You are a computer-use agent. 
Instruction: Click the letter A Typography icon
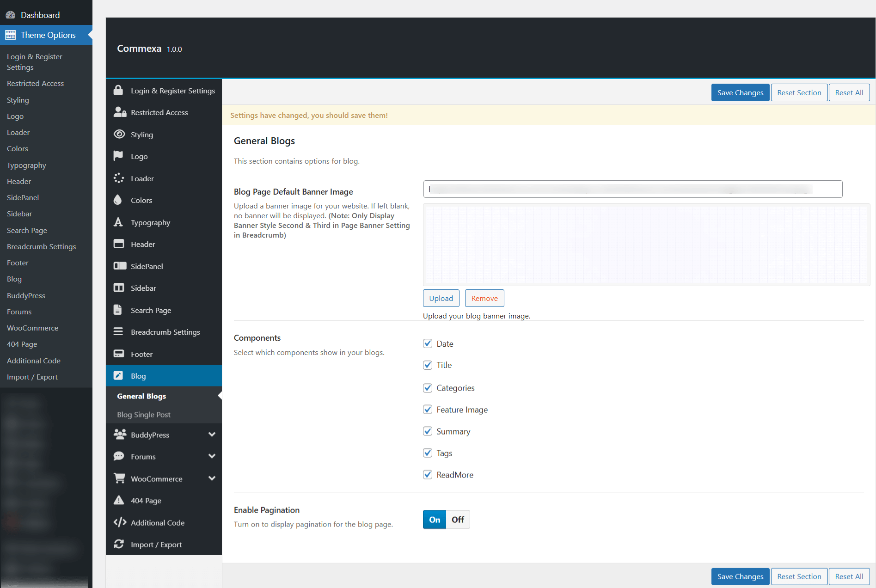[x=118, y=222]
